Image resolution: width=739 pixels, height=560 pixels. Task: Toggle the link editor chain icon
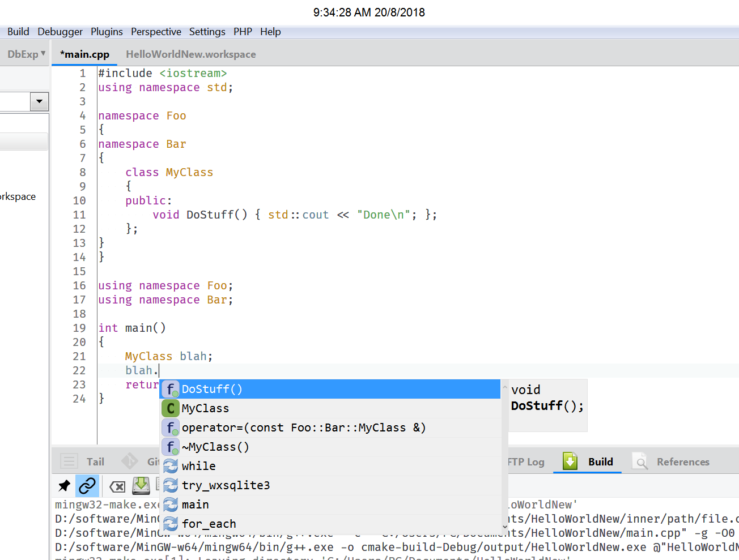[x=87, y=485]
